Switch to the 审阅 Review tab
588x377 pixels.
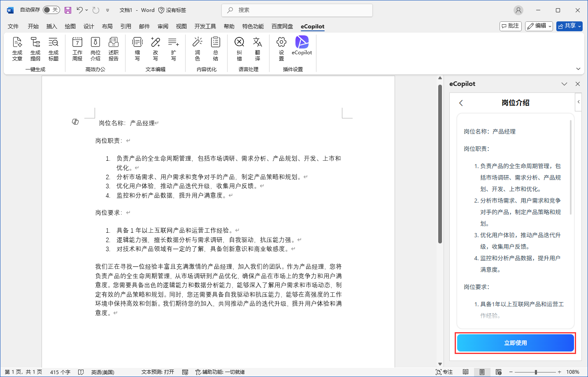tap(163, 26)
